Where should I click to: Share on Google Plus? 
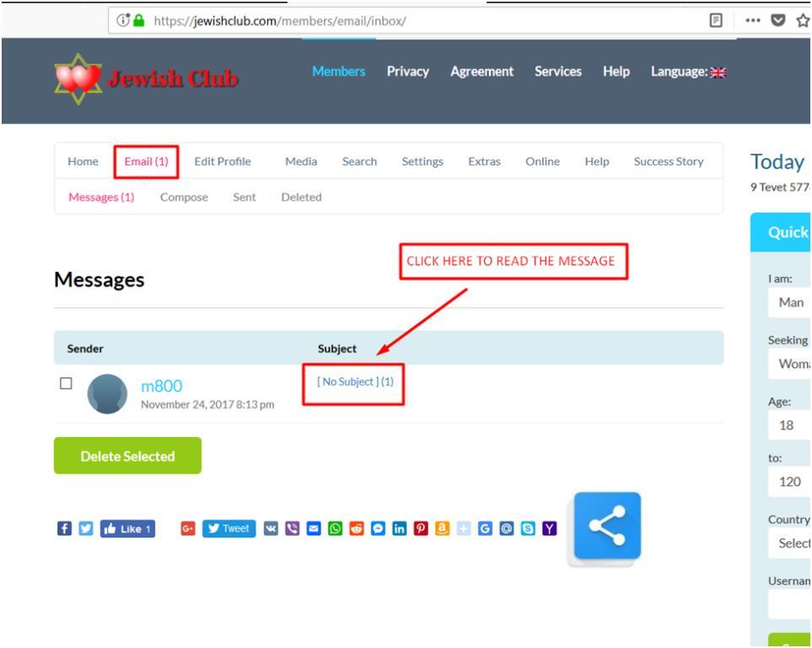(x=188, y=528)
